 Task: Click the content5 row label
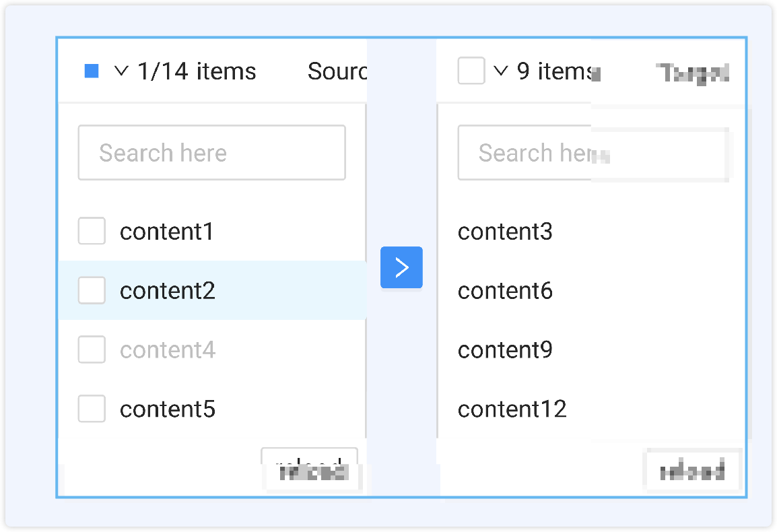tap(168, 409)
